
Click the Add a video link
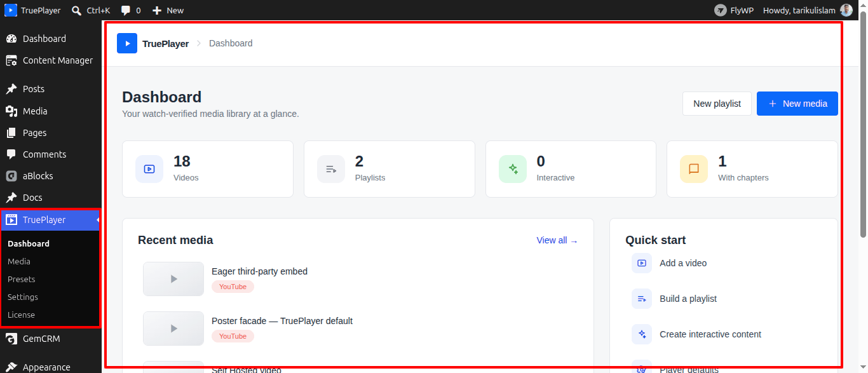[x=683, y=263]
